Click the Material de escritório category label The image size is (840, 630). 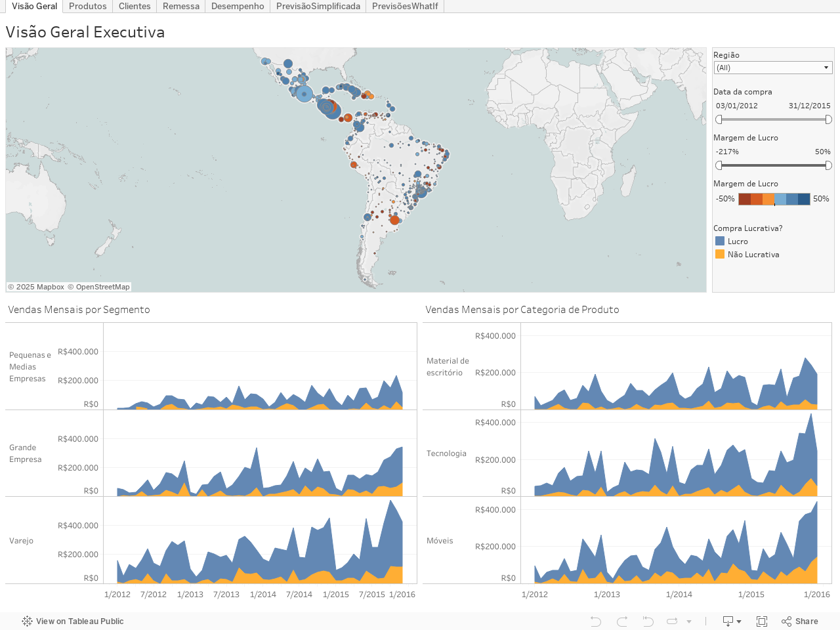(x=448, y=367)
